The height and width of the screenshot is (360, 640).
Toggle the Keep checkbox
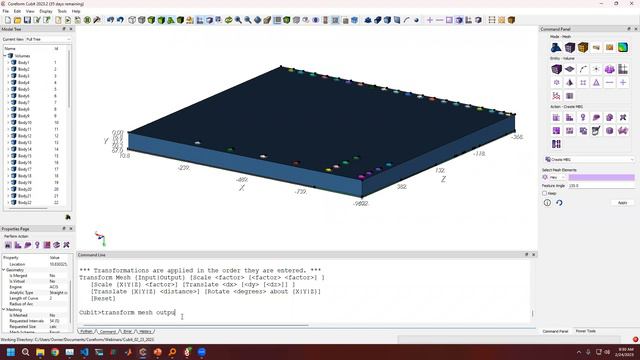[x=544, y=193]
